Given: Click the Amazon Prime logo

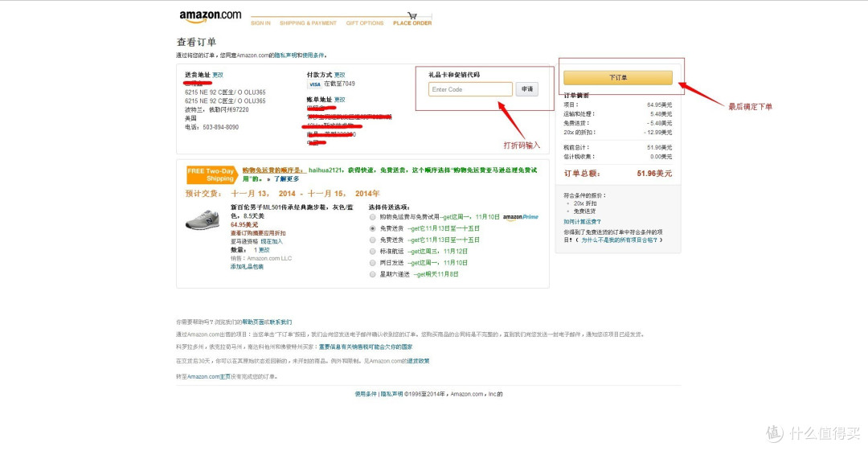Looking at the screenshot, I should pos(520,217).
